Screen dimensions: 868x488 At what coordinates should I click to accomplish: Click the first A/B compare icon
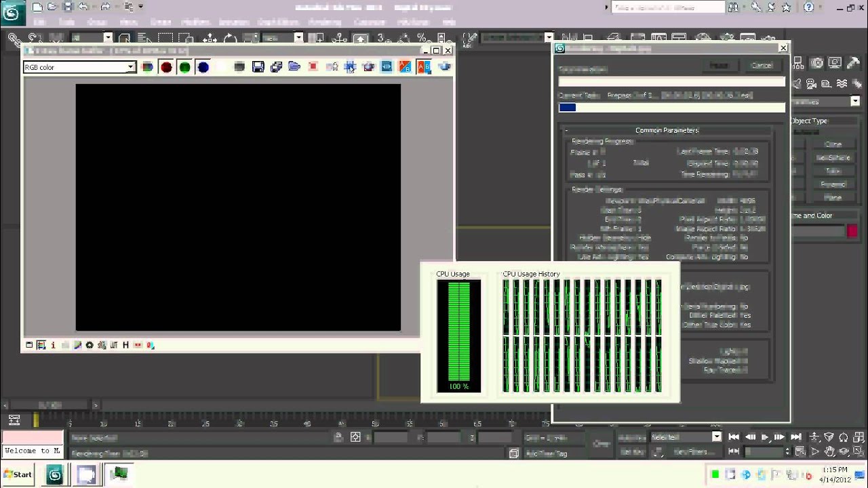pyautogui.click(x=405, y=67)
